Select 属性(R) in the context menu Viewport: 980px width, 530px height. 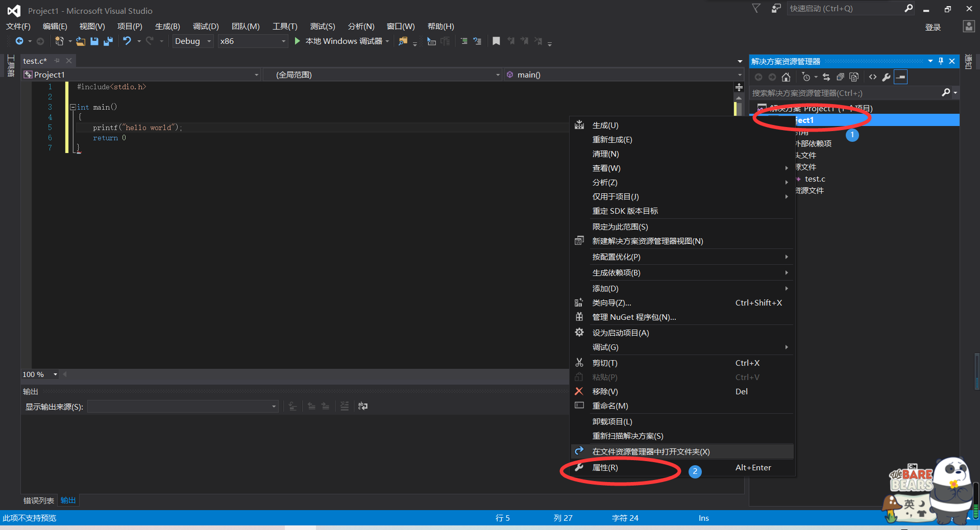point(682,468)
